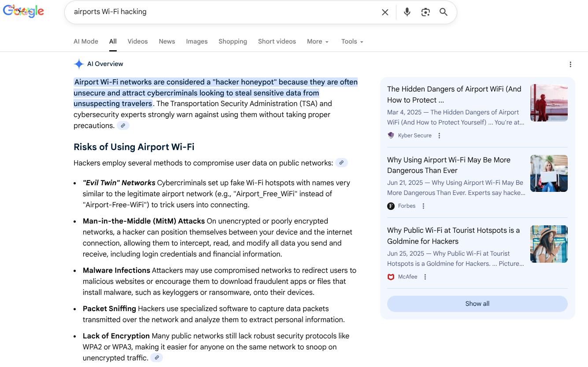Viewport: 588px width, 367px height.
Task: Click the "Man-in-the-Middle (MitM) Attacks" bullet title
Action: [x=144, y=221]
